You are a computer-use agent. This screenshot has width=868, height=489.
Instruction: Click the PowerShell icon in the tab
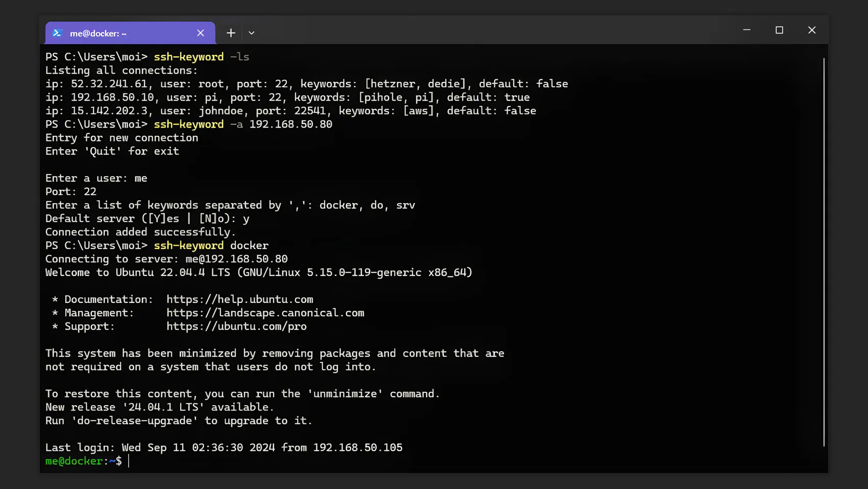click(x=57, y=33)
